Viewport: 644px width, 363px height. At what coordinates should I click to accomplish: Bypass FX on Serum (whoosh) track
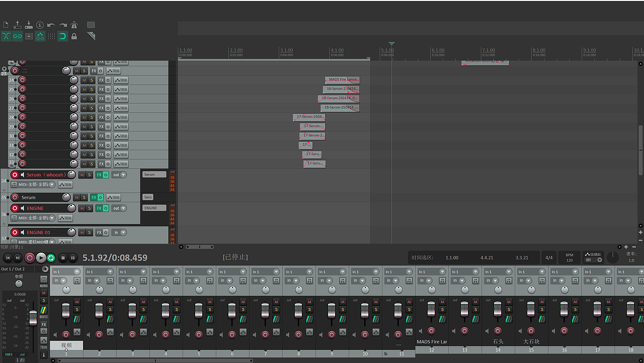coord(106,175)
